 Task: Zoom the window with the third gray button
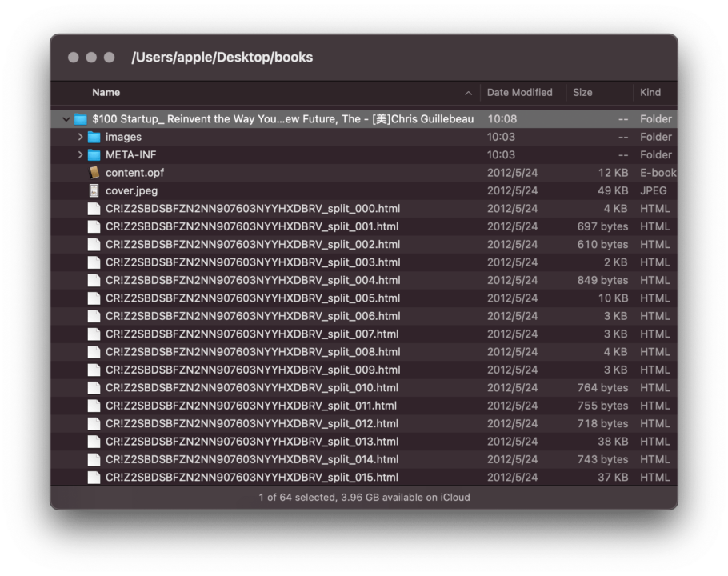click(x=109, y=57)
